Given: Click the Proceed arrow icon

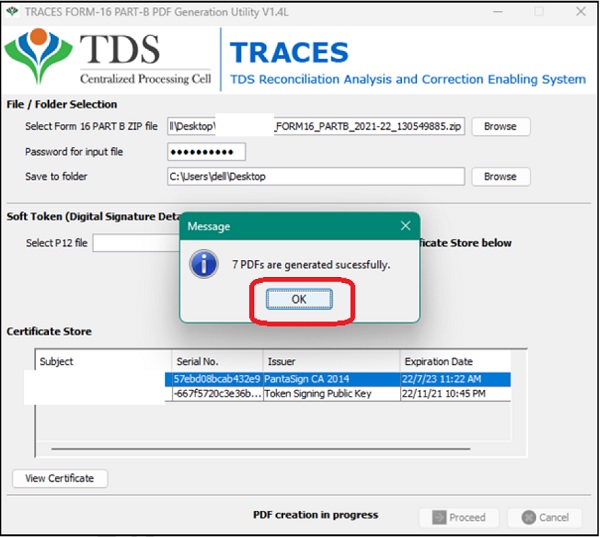Looking at the screenshot, I should 439,517.
